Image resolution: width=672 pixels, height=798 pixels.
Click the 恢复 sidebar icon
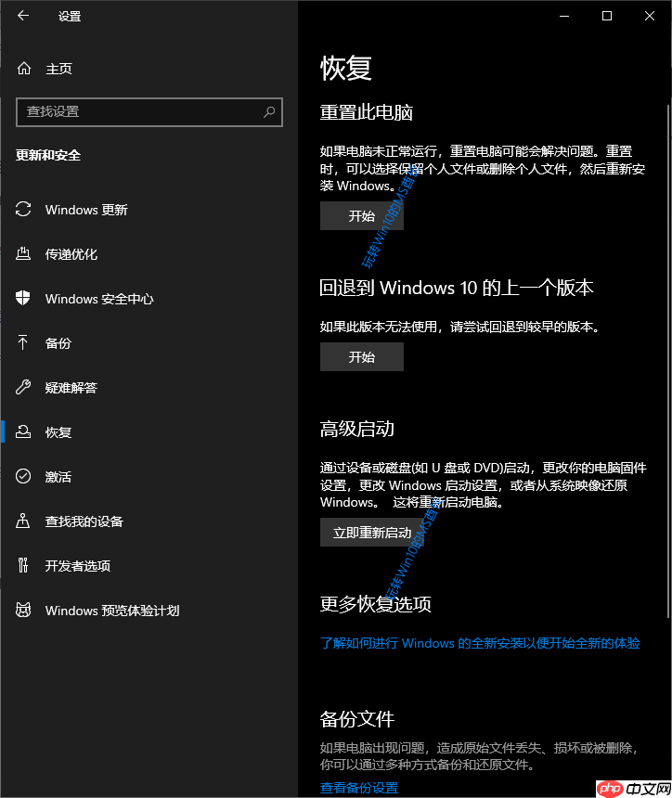click(x=23, y=431)
